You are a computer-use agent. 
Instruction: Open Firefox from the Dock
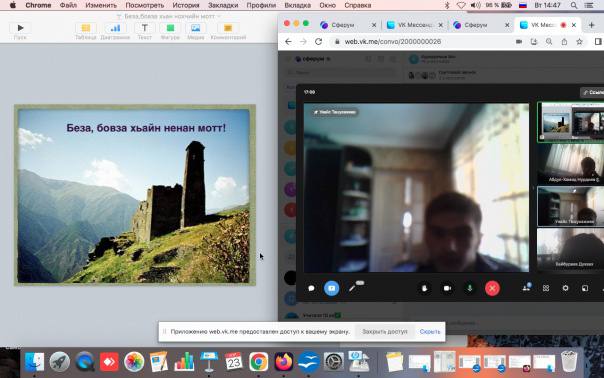(x=284, y=362)
